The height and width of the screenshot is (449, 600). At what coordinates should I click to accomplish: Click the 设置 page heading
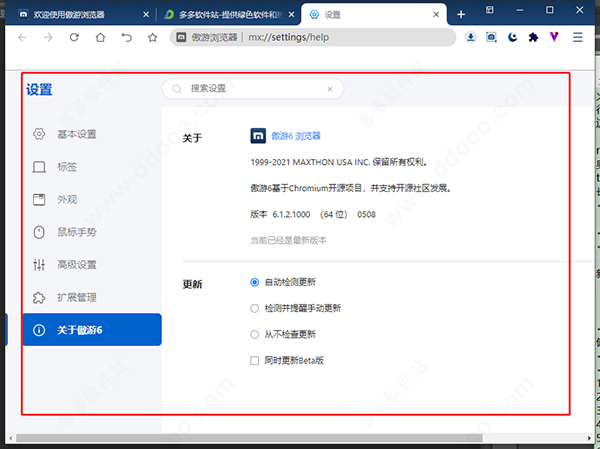click(x=39, y=89)
